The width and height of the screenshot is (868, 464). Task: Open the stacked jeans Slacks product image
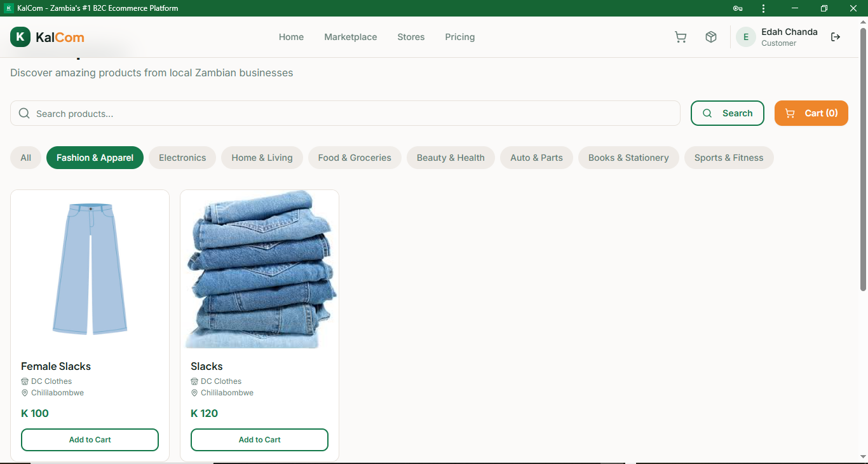pos(259,270)
